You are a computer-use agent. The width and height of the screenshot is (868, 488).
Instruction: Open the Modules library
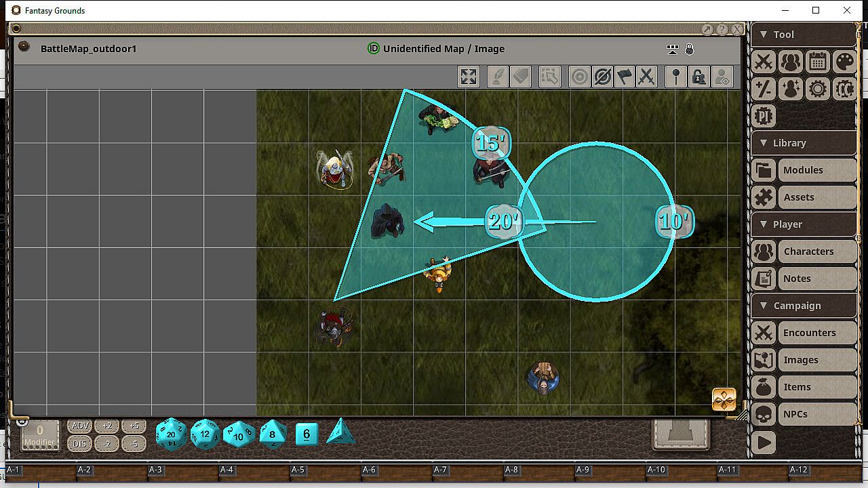click(x=817, y=170)
